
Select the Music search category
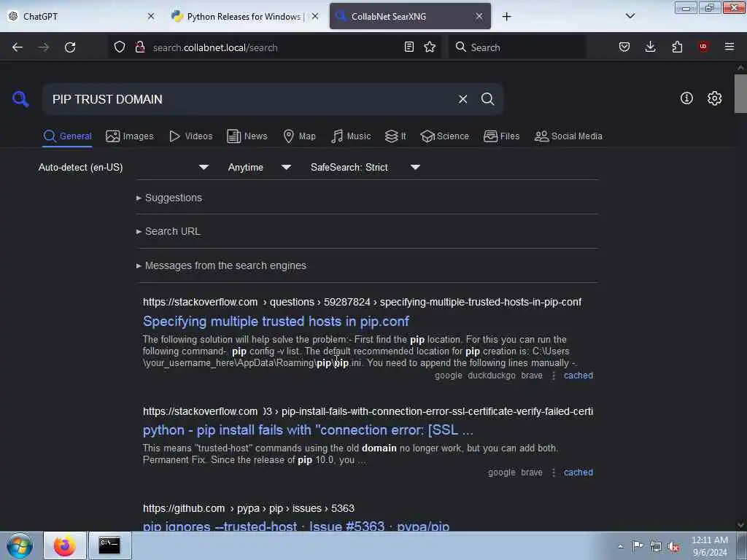(351, 136)
